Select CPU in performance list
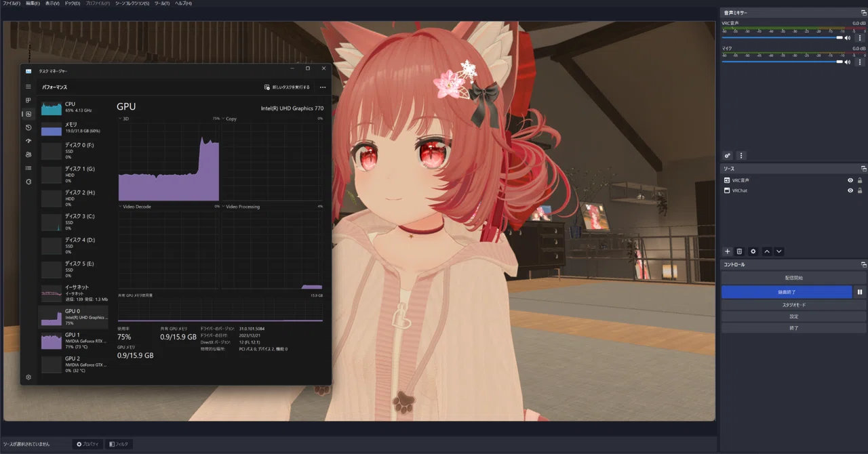Image resolution: width=868 pixels, height=454 pixels. click(73, 107)
